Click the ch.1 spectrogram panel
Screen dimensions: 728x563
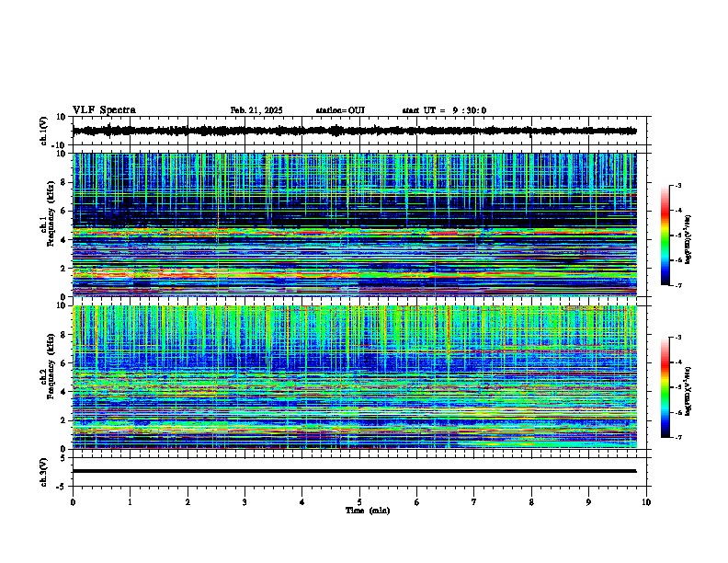[x=355, y=224]
